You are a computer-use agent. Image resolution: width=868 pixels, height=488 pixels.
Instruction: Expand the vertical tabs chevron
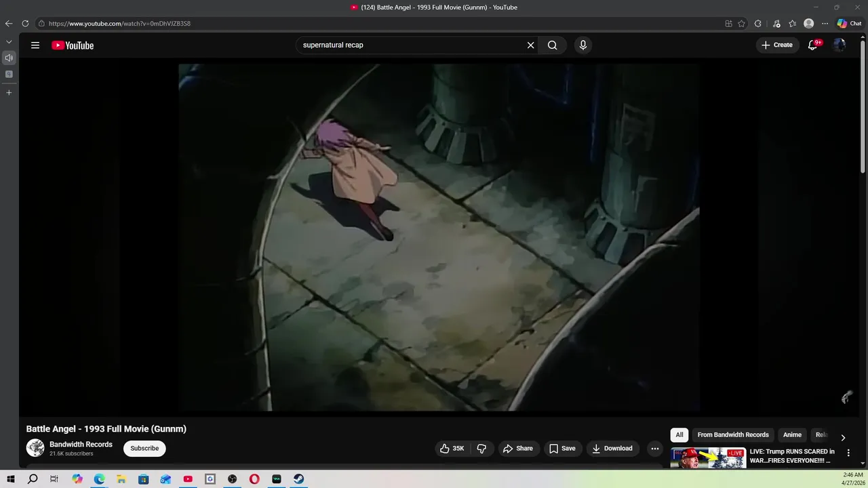(x=9, y=42)
